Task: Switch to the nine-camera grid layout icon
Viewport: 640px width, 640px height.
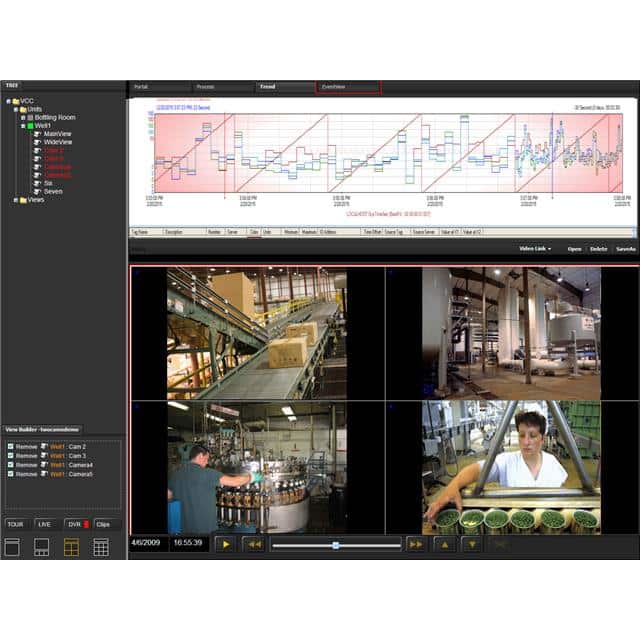Action: [101, 547]
